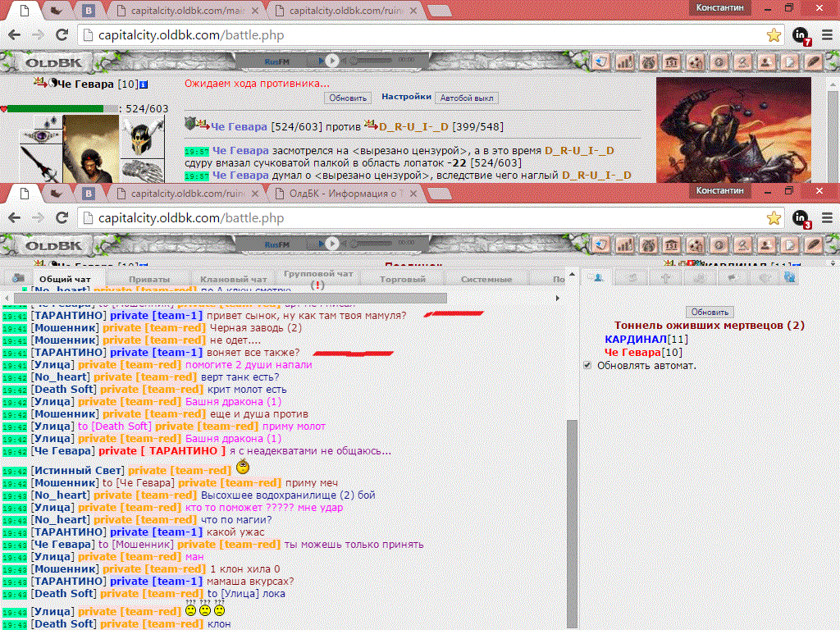Screen dimensions: 840x630
Task: Click the money bag icon in bottom window toolbar
Action: [648, 245]
